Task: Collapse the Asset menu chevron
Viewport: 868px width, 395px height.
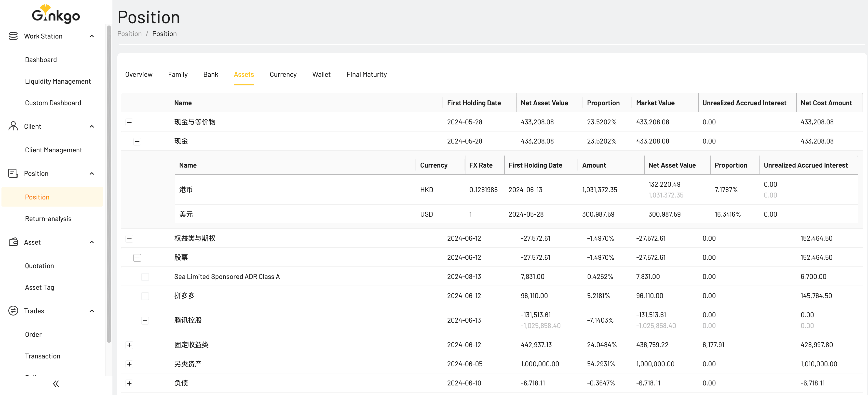Action: (x=92, y=242)
